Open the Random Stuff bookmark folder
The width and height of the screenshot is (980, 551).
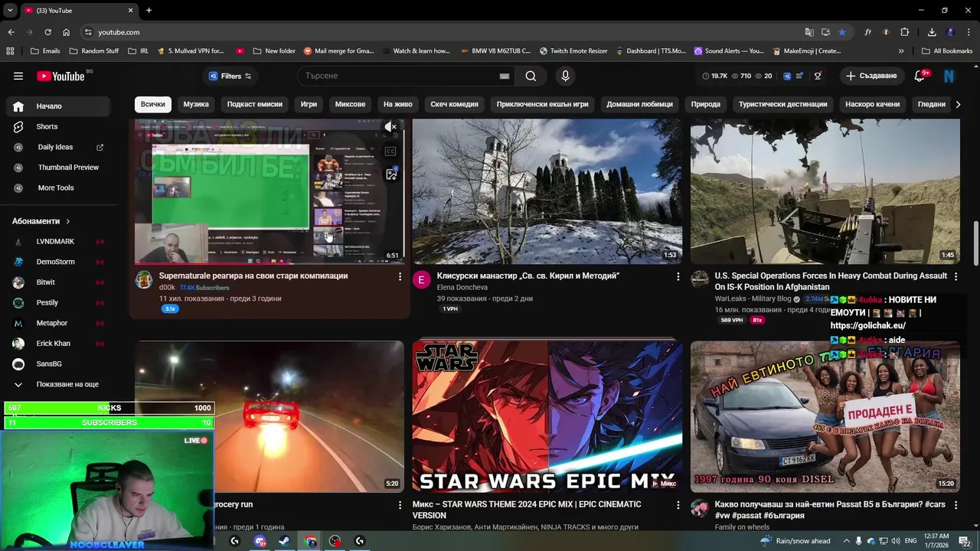pyautogui.click(x=94, y=51)
